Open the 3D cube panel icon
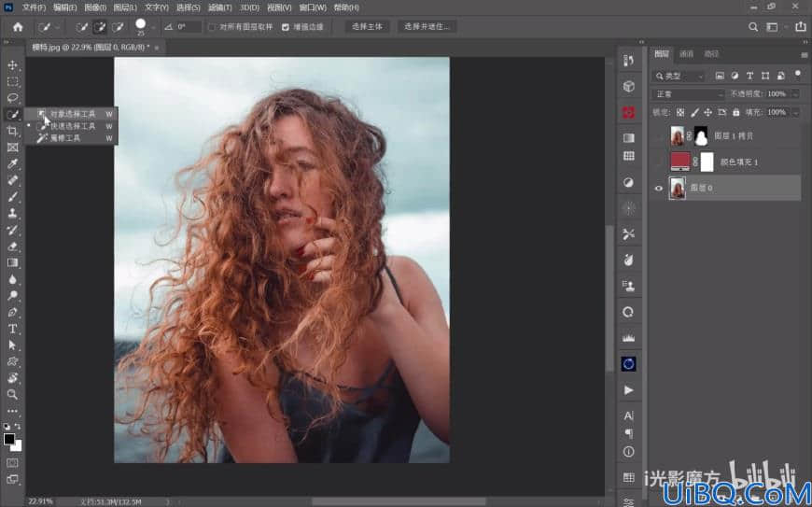 [x=629, y=87]
